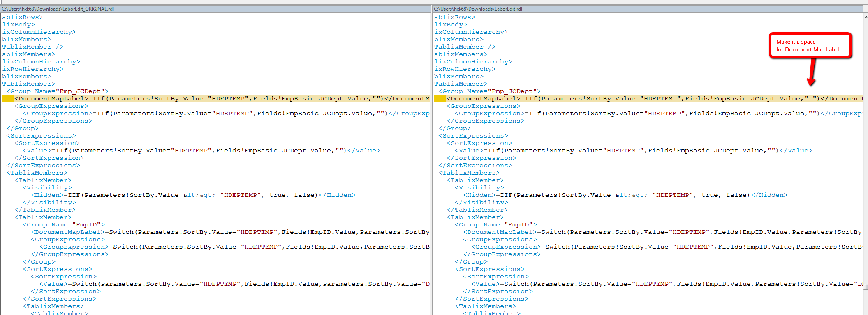Click the ablixMembers> line in left pane
The width and height of the screenshot is (868, 315).
[29, 54]
